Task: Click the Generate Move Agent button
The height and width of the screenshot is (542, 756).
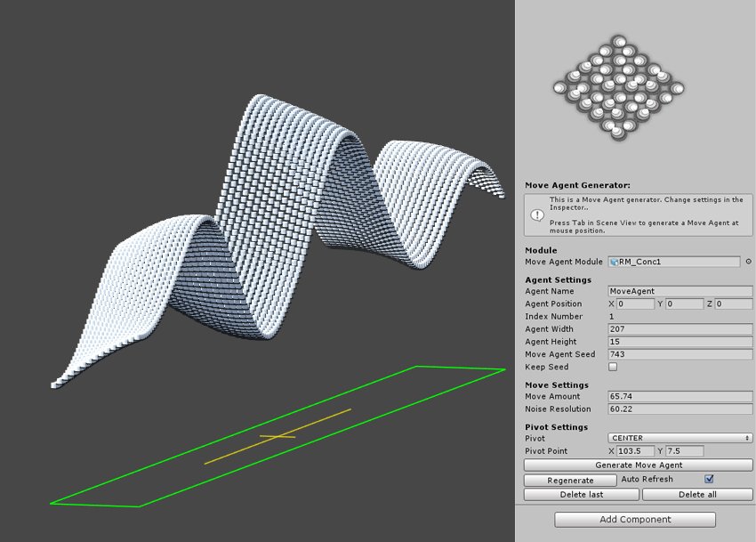Action: (637, 465)
